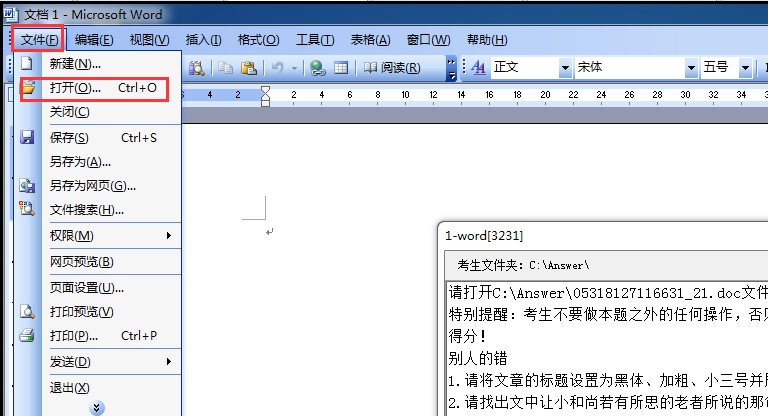
Task: Click the toolbar options overflow arrow
Action: [452, 68]
